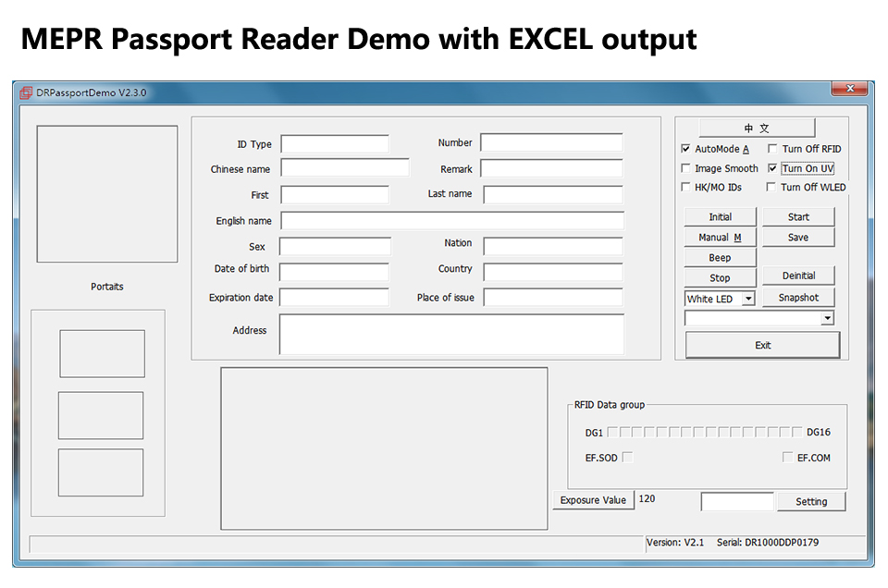Take a Snapshot with the button
Viewport: 888px width, 588px height.
(798, 298)
